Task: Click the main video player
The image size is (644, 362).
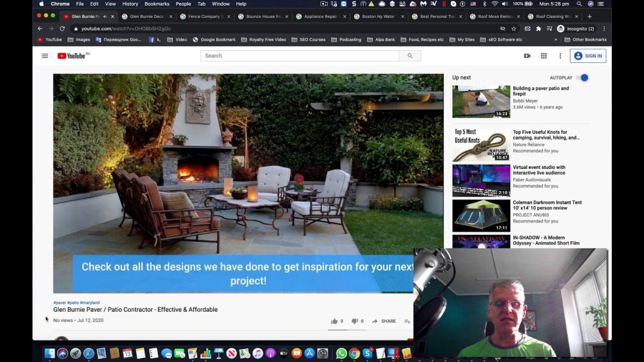Action: tap(248, 183)
